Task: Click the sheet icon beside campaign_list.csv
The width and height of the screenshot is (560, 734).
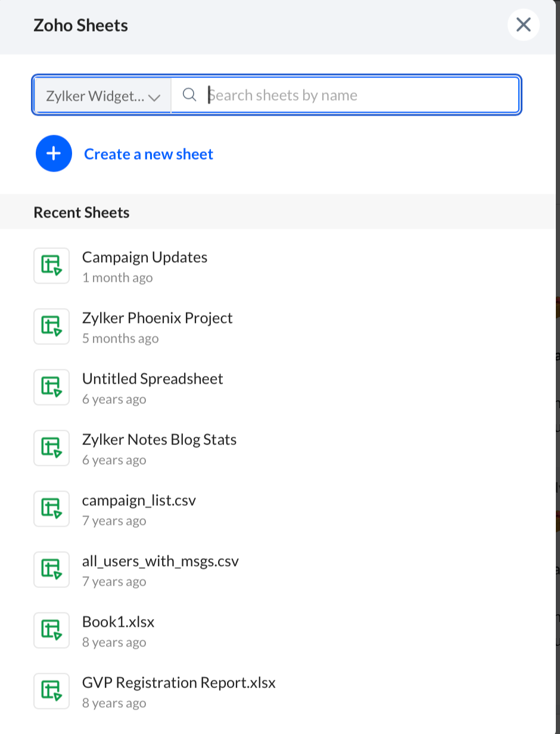Action: [x=52, y=509]
